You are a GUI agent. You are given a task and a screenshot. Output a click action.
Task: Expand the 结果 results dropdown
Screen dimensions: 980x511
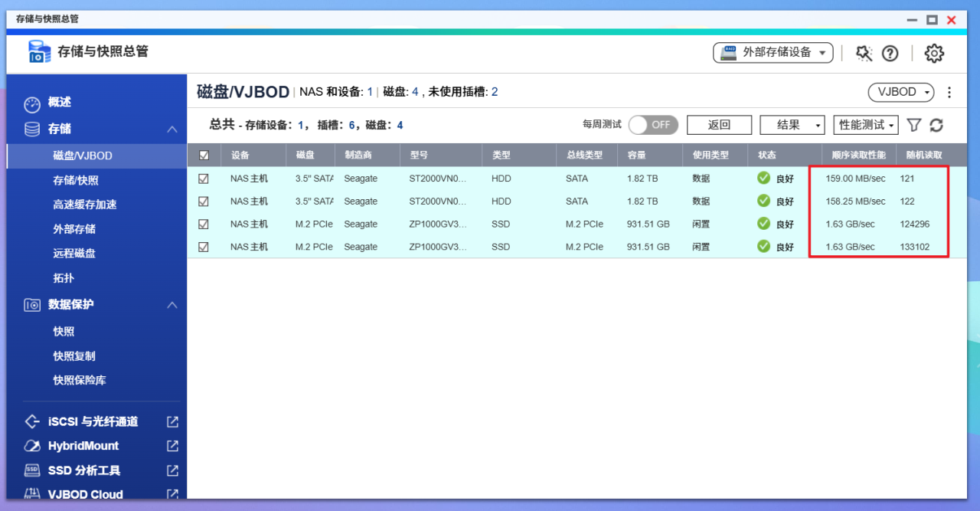pyautogui.click(x=792, y=124)
